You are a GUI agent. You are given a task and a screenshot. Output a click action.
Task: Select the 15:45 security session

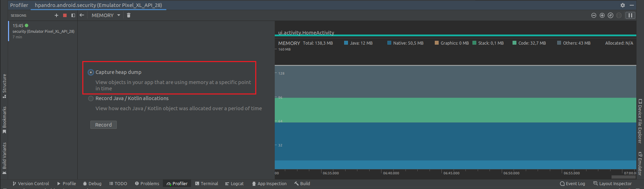[x=43, y=31]
